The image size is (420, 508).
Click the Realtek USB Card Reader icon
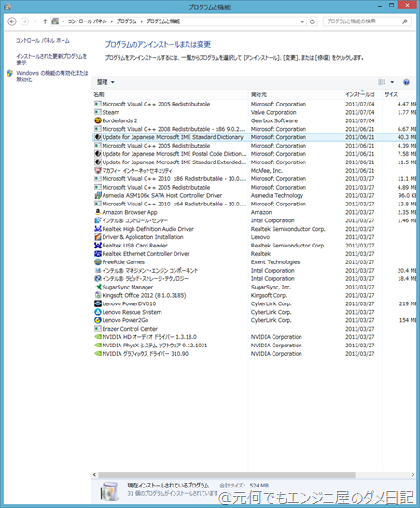point(98,246)
